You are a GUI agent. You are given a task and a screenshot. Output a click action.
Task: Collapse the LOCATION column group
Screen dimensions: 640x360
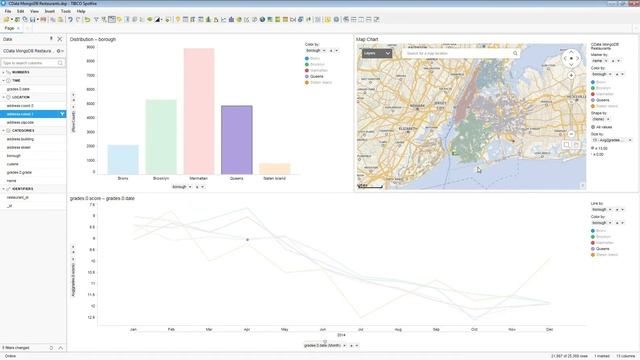(3, 97)
